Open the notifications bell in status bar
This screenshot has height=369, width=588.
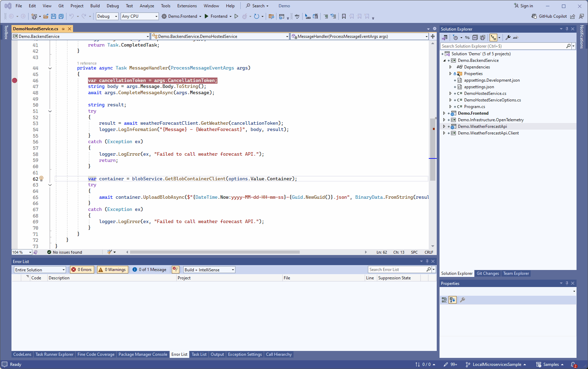(573, 364)
